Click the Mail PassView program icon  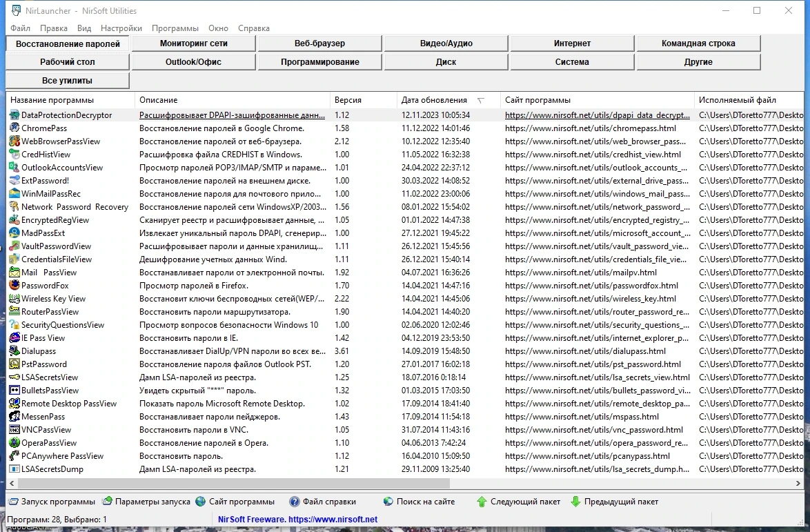pos(14,272)
